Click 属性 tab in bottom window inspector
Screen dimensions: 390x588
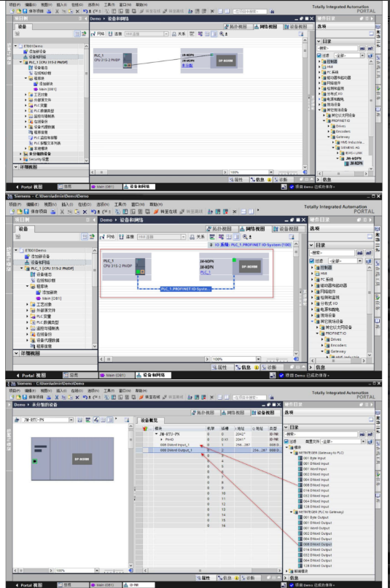203,578
